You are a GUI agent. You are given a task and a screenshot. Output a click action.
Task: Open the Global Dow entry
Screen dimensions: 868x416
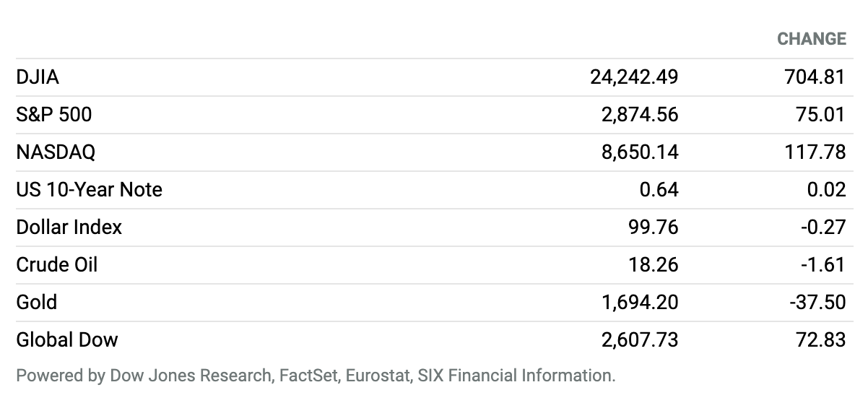[x=67, y=339]
